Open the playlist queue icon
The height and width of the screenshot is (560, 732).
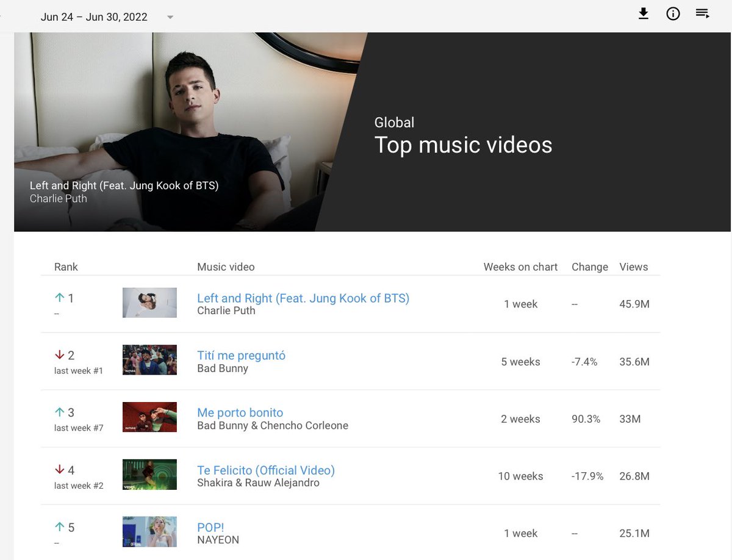click(702, 13)
